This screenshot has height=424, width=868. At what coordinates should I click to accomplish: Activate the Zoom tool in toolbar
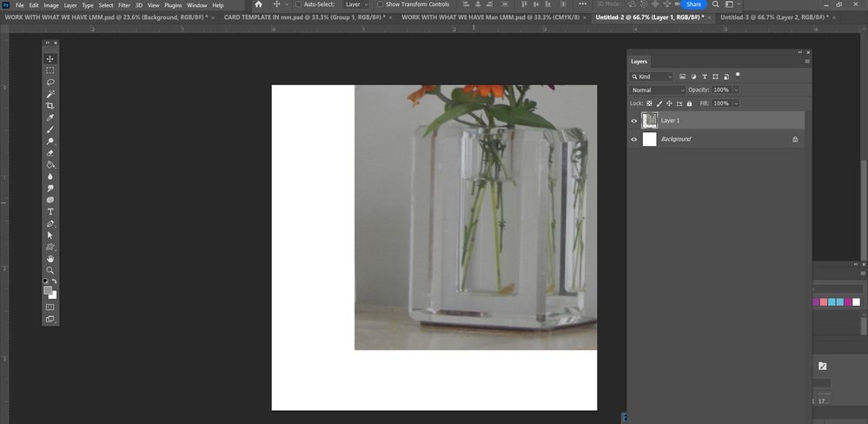click(x=50, y=271)
